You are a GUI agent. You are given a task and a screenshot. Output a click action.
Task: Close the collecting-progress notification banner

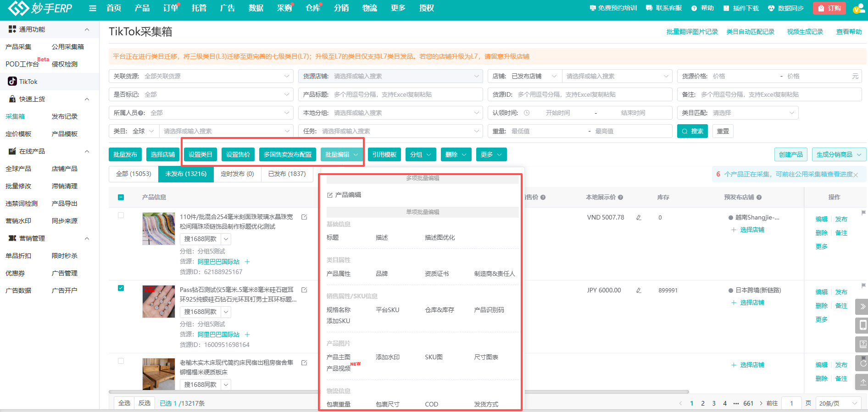point(856,175)
